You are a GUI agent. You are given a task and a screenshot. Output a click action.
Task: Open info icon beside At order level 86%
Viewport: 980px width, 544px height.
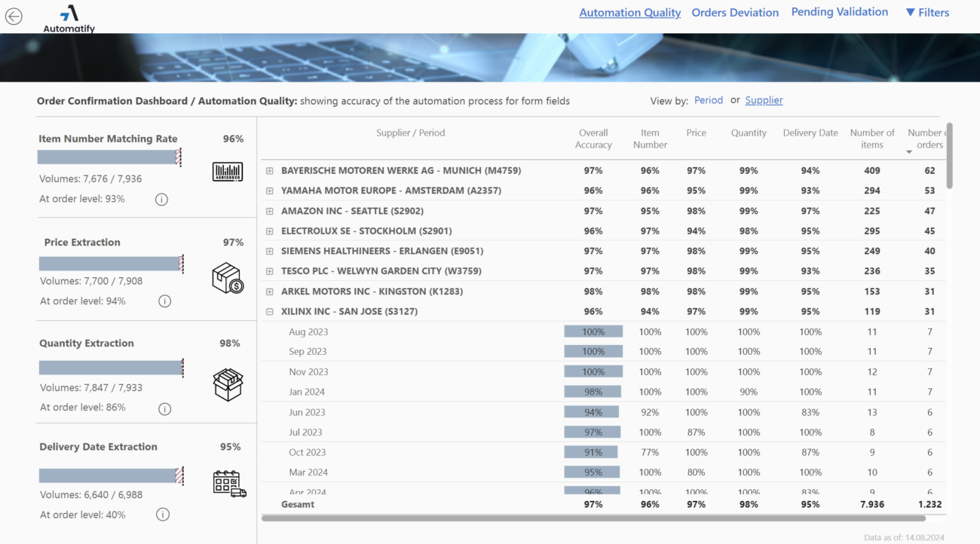coord(164,408)
